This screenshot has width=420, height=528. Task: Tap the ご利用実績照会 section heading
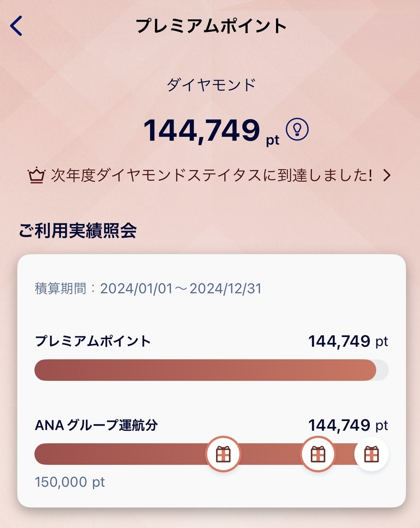77,231
